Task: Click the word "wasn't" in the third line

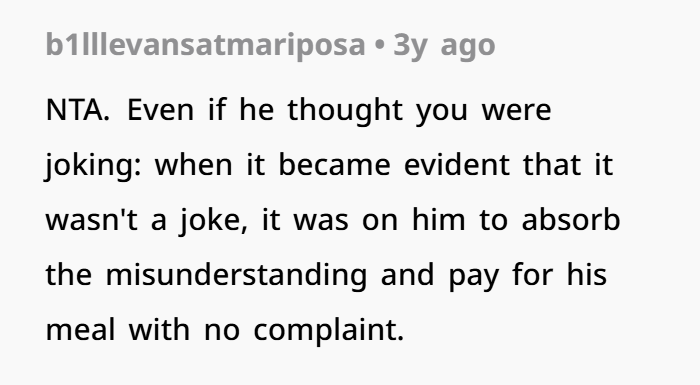Action: coord(92,220)
